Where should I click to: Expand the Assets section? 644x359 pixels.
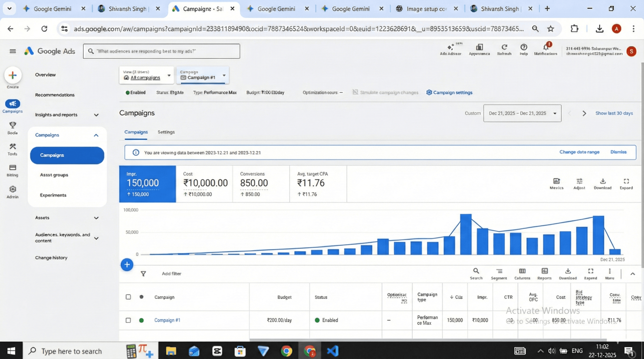[x=96, y=218]
